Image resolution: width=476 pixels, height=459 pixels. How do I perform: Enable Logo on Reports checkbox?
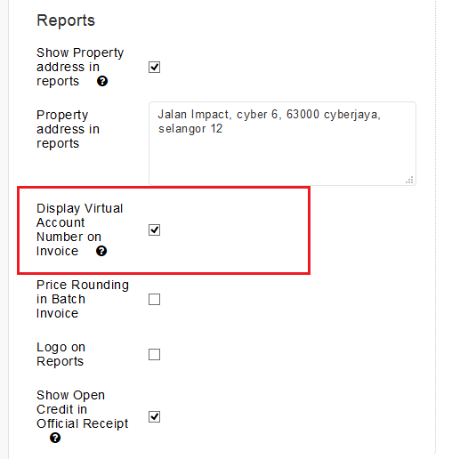point(154,354)
